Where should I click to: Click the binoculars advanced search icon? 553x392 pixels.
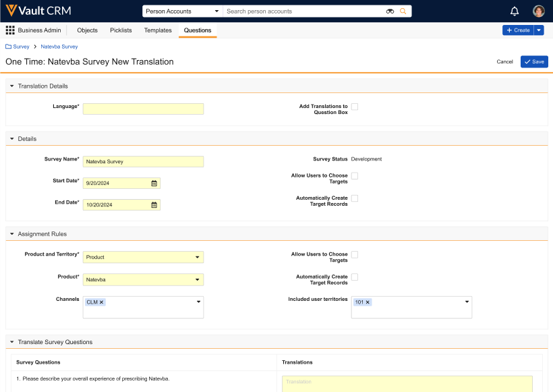[x=390, y=11]
